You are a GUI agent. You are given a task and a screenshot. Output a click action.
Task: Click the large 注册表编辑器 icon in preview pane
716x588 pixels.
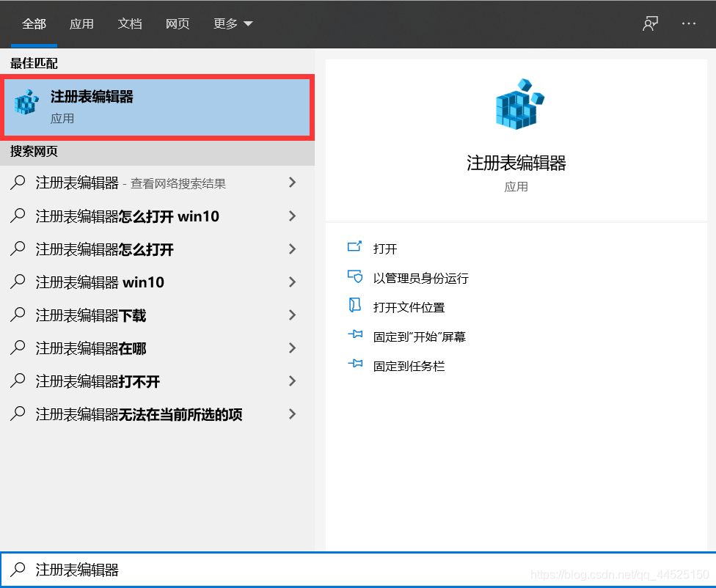tap(519, 104)
